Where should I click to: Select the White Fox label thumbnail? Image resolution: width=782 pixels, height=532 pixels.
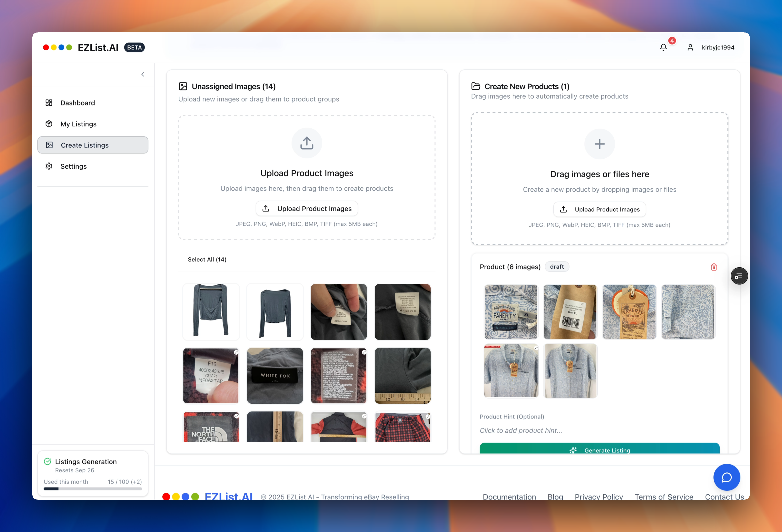coord(275,376)
